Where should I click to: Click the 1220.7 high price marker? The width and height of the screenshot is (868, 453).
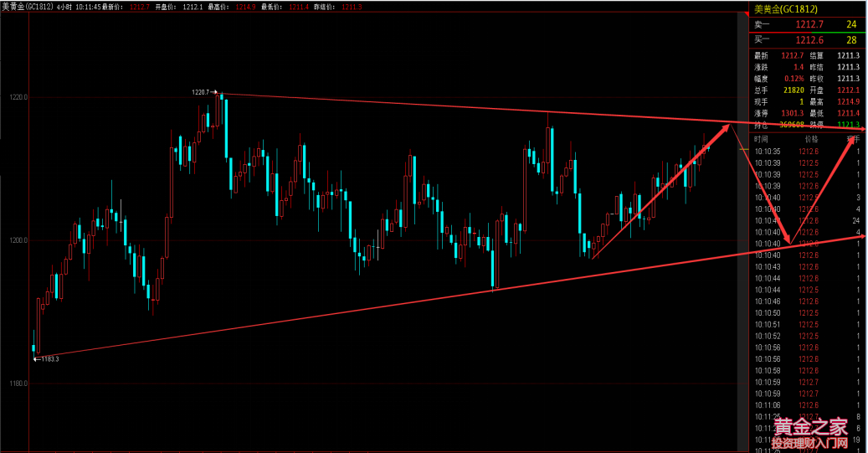coord(202,92)
